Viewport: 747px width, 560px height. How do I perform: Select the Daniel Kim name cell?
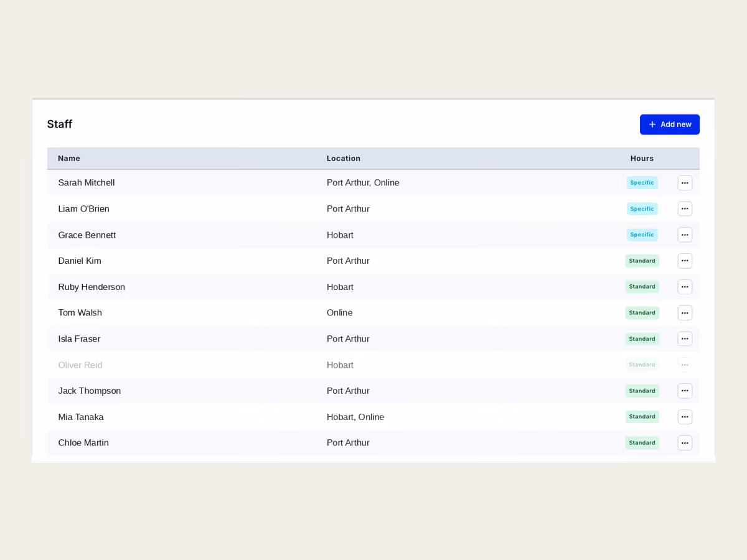tap(80, 261)
